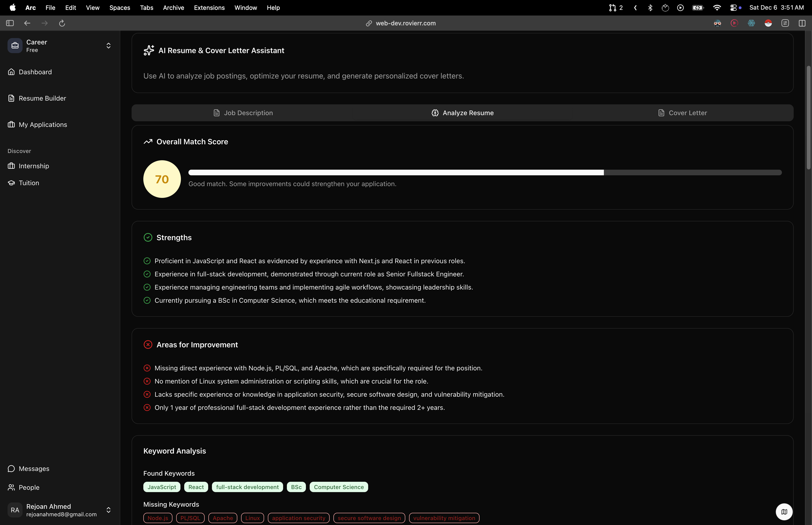Viewport: 812px width, 525px height.
Task: Click the browser reload icon
Action: [x=62, y=23]
